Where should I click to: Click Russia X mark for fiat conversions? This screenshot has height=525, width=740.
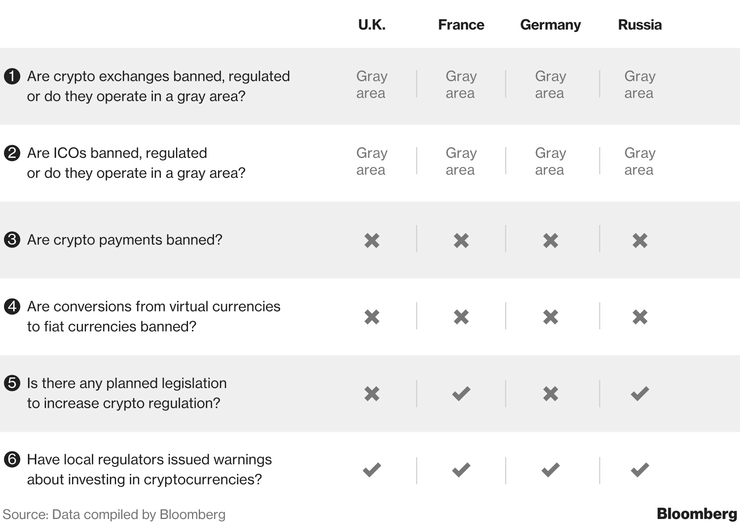click(x=640, y=317)
